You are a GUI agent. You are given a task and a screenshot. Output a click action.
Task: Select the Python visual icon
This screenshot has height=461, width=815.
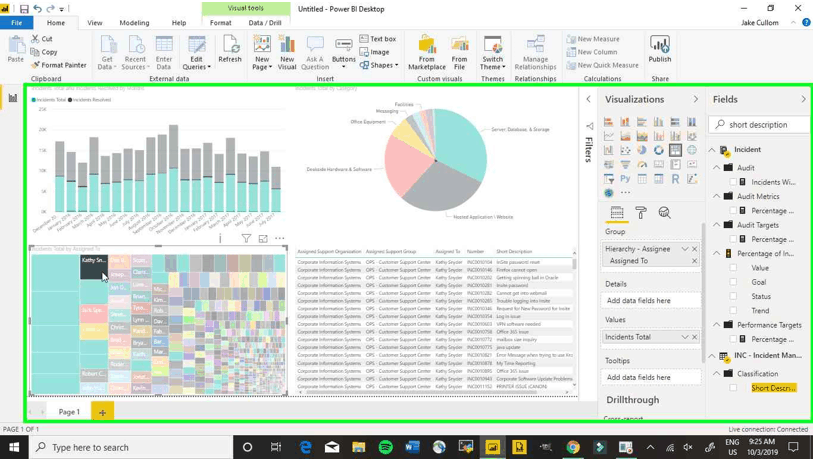tap(625, 179)
